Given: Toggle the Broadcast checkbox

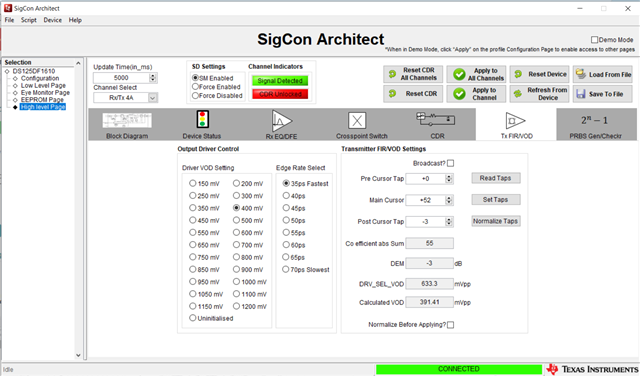Looking at the screenshot, I should pos(451,163).
